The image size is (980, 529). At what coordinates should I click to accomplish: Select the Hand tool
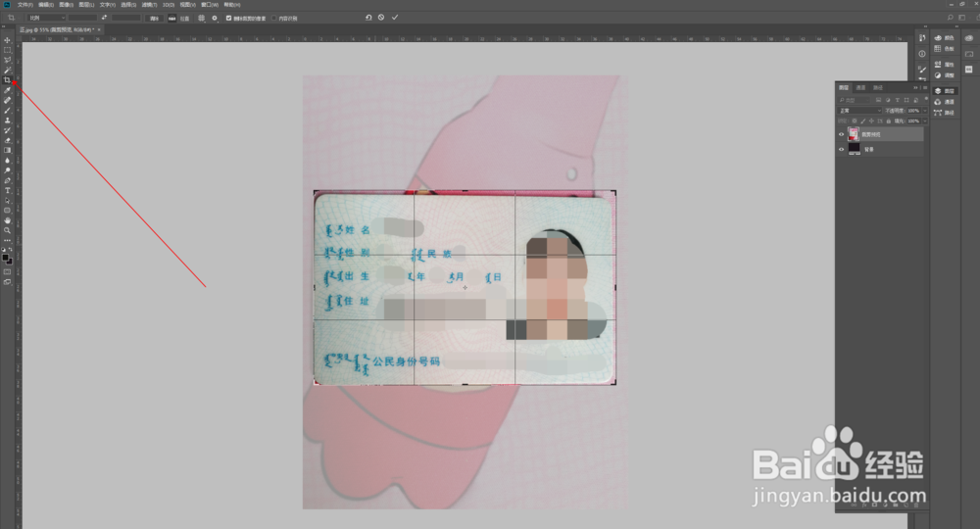[x=8, y=220]
